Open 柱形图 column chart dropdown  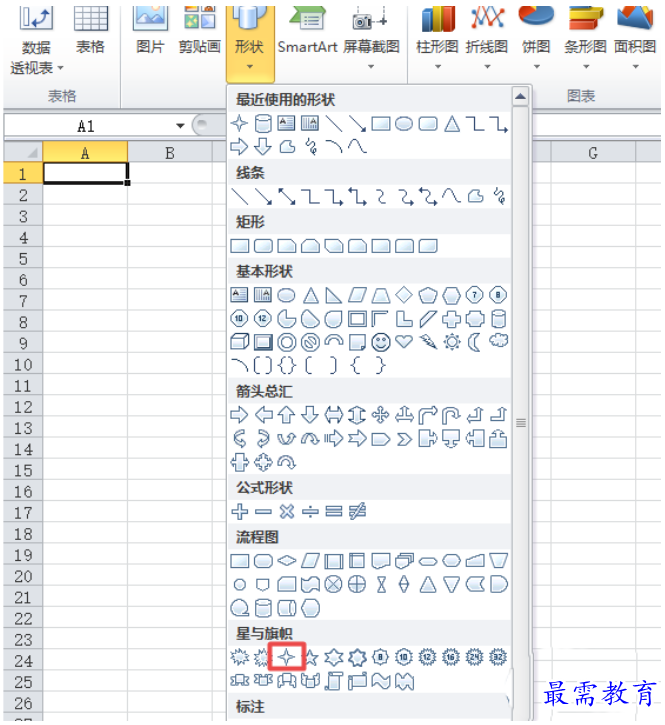point(437,39)
